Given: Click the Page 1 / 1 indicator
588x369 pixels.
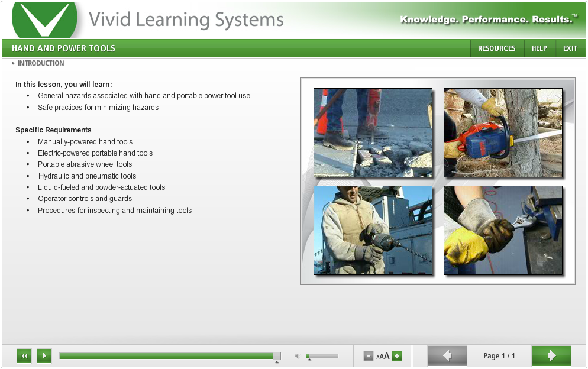Looking at the screenshot, I should tap(499, 356).
